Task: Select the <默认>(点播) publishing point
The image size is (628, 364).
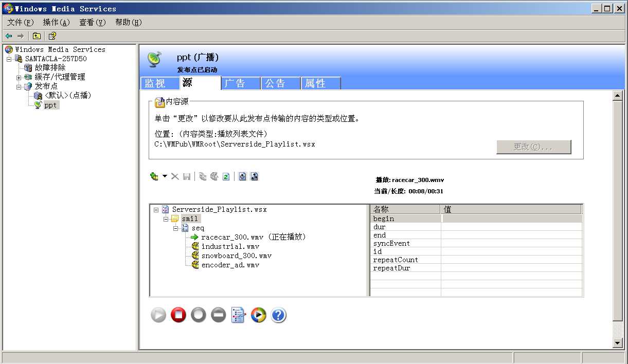Action: pyautogui.click(x=68, y=96)
